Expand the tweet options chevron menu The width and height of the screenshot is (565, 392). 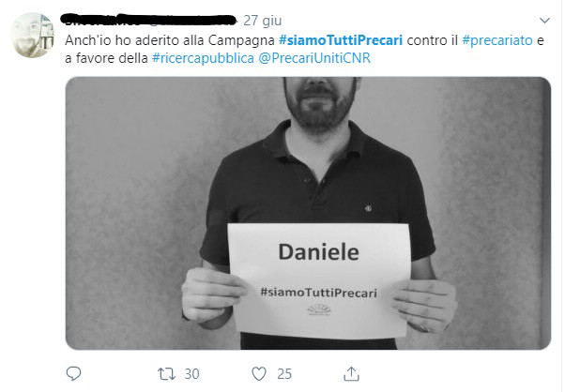click(544, 20)
